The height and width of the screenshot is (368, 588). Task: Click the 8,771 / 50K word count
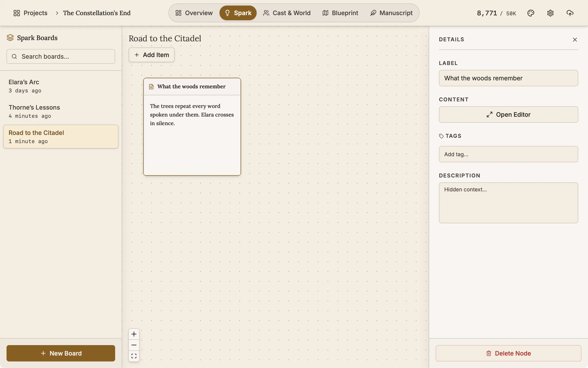(x=496, y=13)
